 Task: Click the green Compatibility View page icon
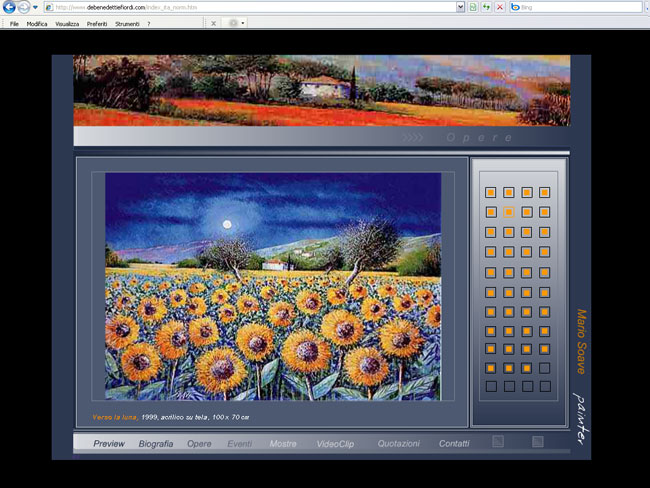(473, 7)
